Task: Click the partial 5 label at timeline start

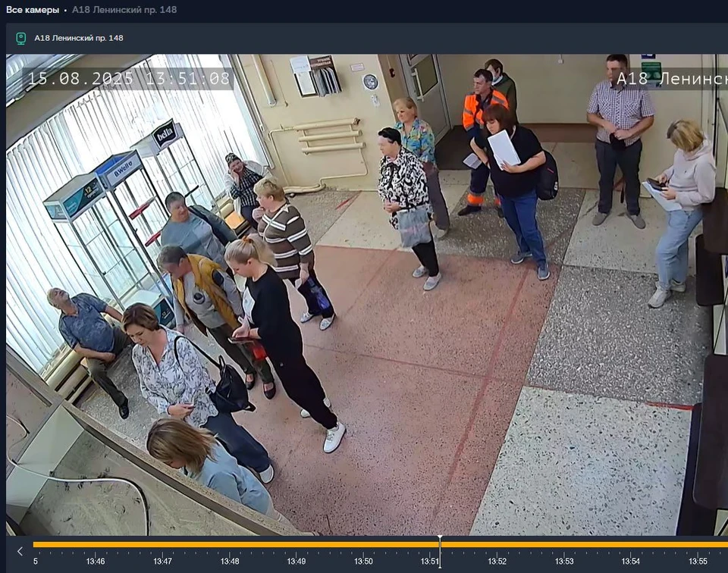Action: [x=36, y=562]
